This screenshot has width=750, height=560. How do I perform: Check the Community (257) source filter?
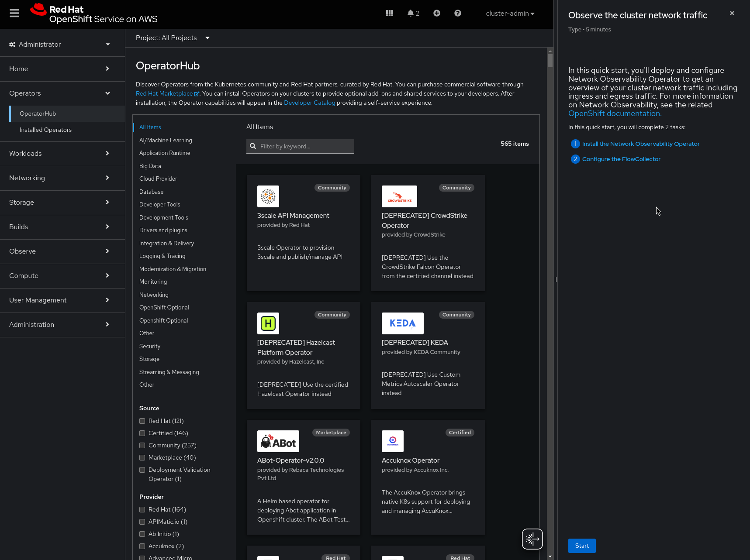click(142, 445)
